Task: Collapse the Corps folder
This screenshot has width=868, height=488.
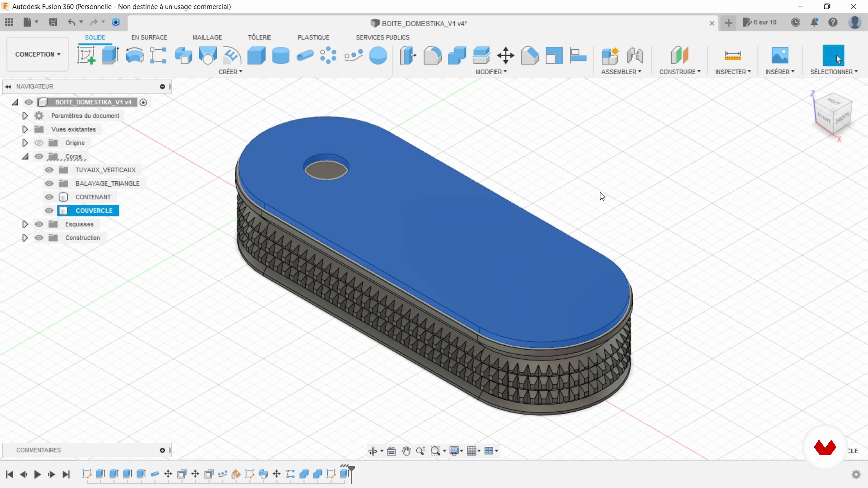Action: (25, 156)
